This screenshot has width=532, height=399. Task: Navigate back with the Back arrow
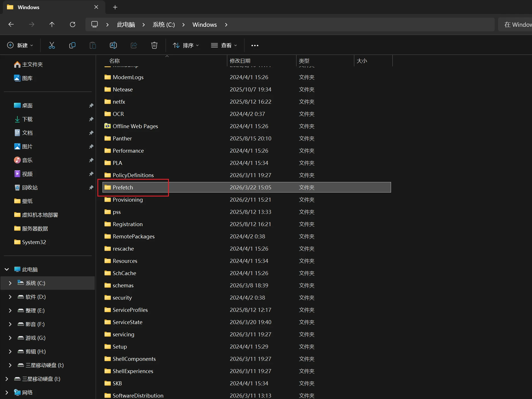tap(11, 24)
